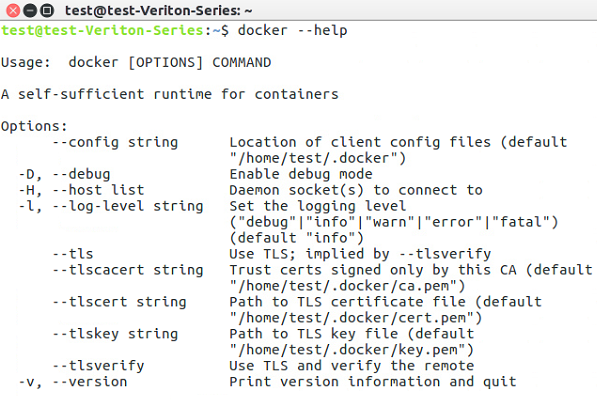Click the --tls option text
597x400 pixels.
pos(73,254)
